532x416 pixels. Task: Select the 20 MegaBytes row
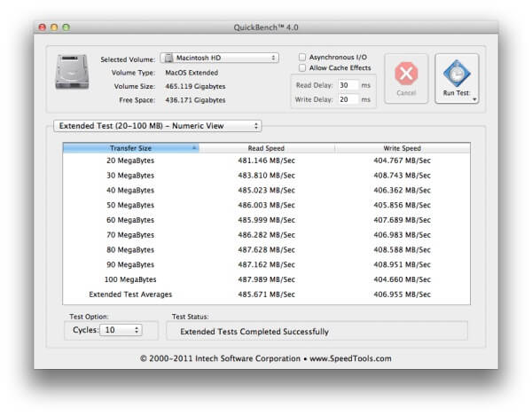266,161
